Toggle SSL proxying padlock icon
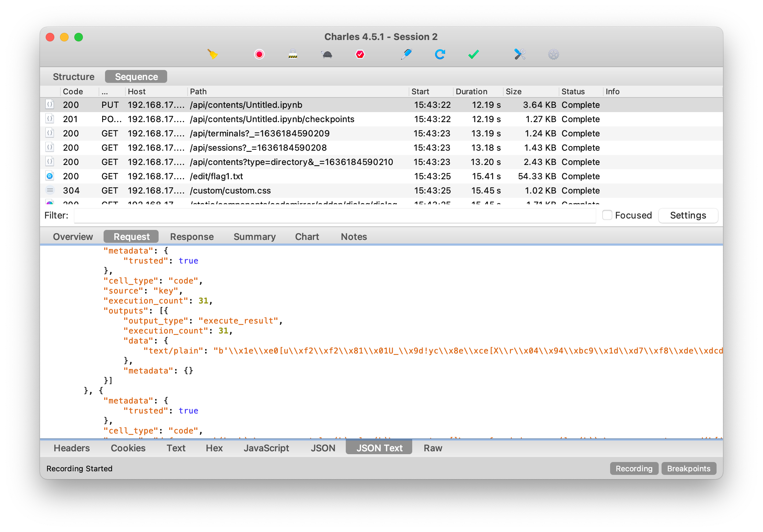Viewport: 763px width, 532px height. (x=293, y=54)
